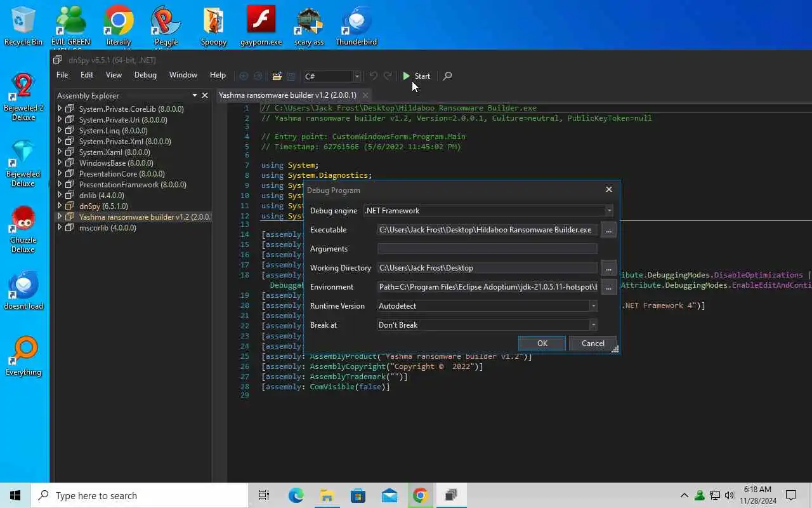Close the Assembly Explorer panel
The image size is (812, 508).
[205, 95]
